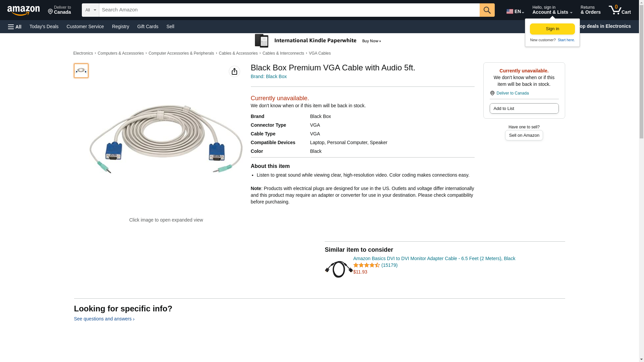Click the star rating of similar item
Viewport: 644px width, 362px height.
tap(366, 265)
